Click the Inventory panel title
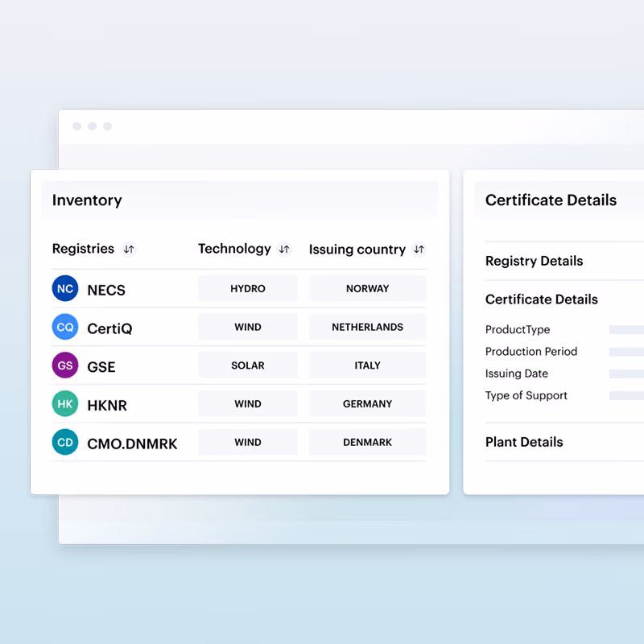The width and height of the screenshot is (644, 644). point(87,200)
